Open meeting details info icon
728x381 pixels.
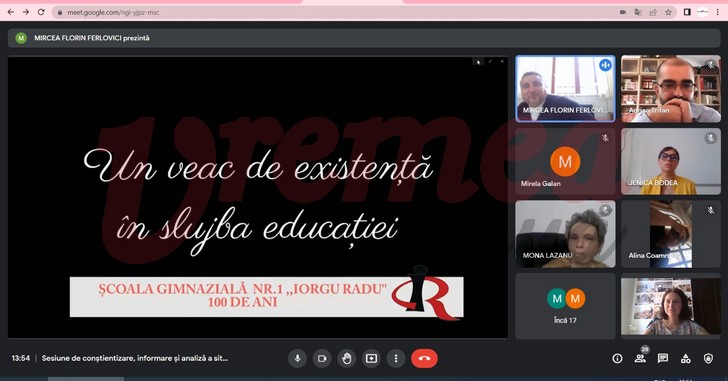pos(617,358)
